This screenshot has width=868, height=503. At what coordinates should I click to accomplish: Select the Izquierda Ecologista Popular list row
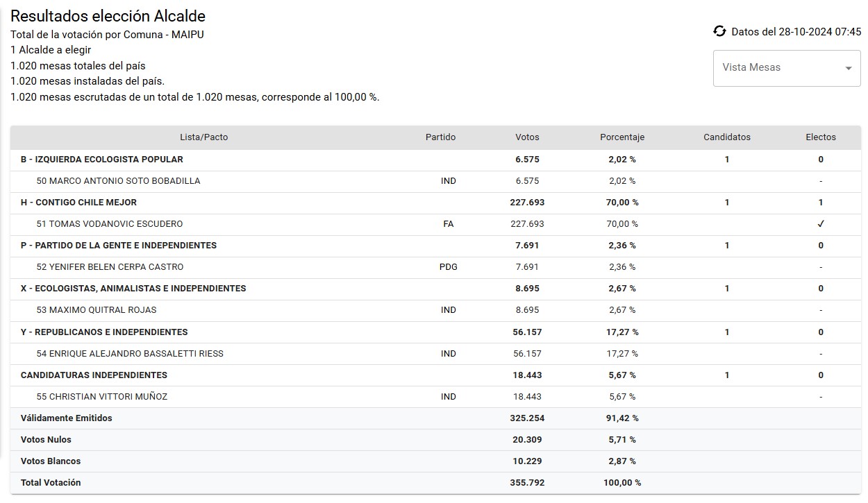[102, 160]
